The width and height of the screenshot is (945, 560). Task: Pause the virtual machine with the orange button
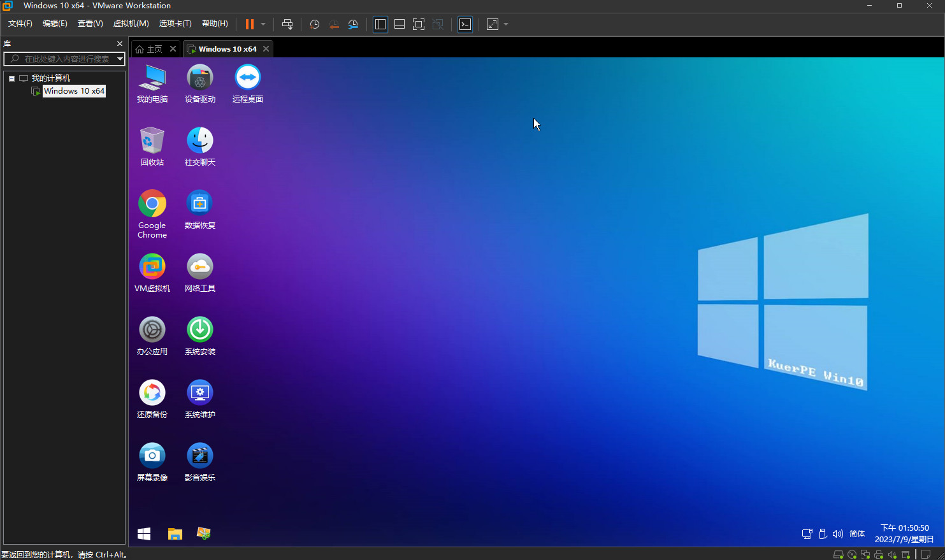(x=250, y=24)
